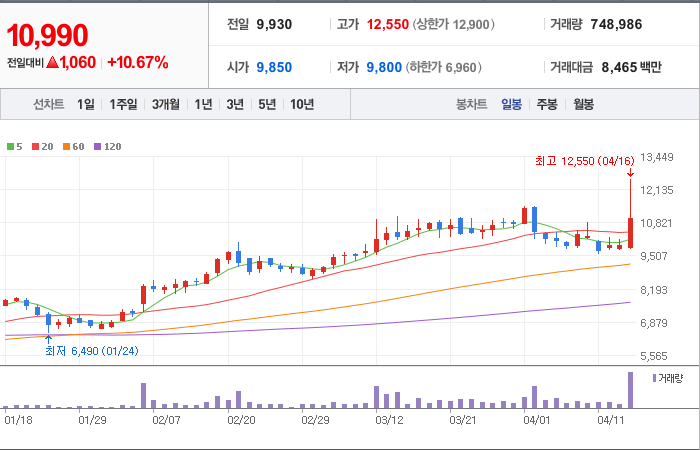Image resolution: width=700 pixels, height=450 pixels.
Task: Click the red 20-day moving average legend
Action: pos(42,146)
